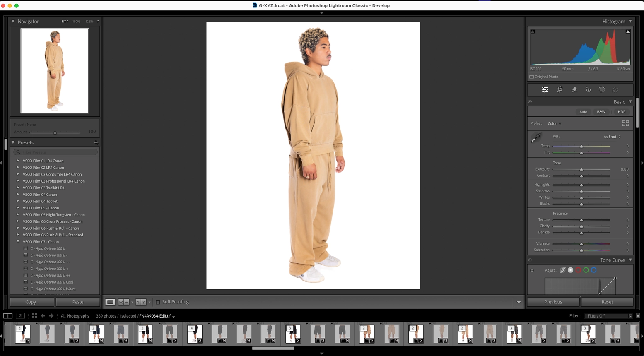Open the profile browser grid icon
The height and width of the screenshot is (356, 644).
625,123
